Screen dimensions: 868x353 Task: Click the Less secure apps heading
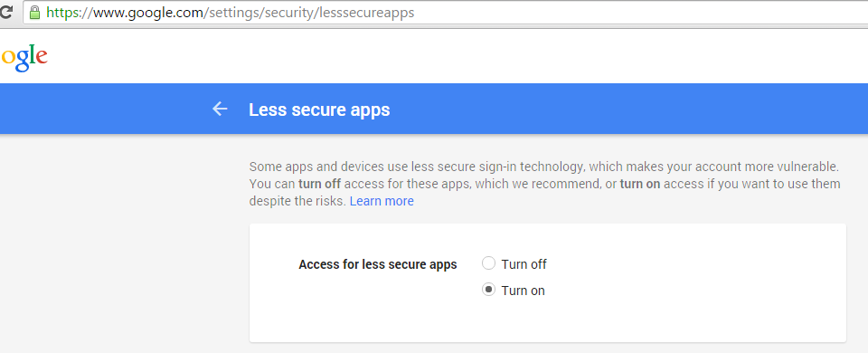click(319, 110)
